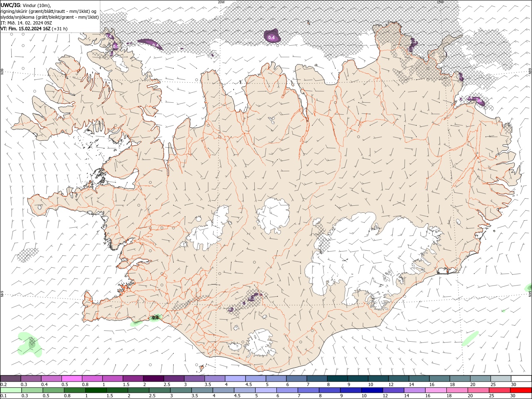Click the hot pink swatch labeled 20
This screenshot has width=532, height=399.
478,390
